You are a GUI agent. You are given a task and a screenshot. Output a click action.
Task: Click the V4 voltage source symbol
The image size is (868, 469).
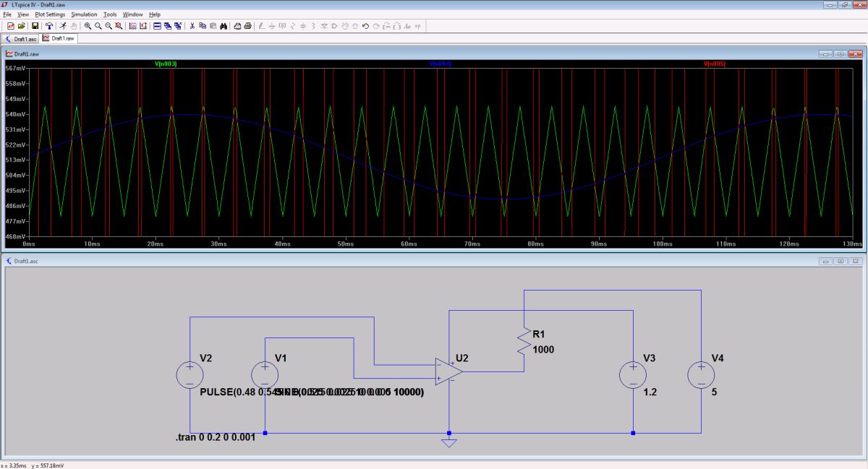coord(701,375)
